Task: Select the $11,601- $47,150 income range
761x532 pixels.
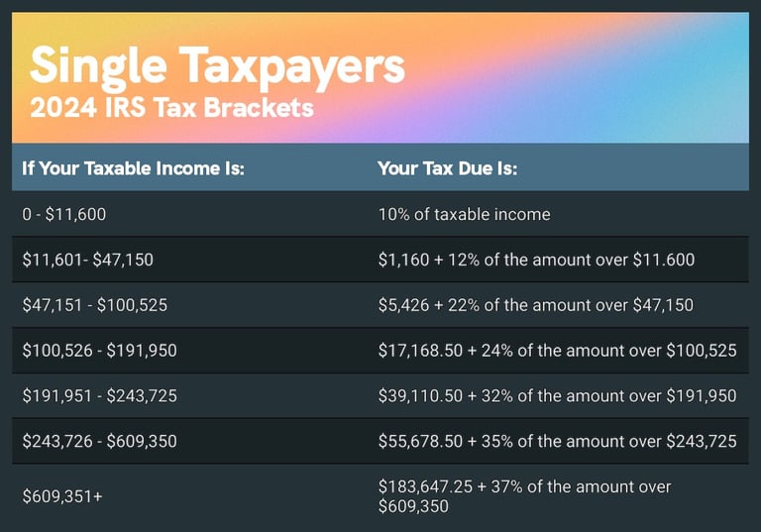Action: coord(88,260)
